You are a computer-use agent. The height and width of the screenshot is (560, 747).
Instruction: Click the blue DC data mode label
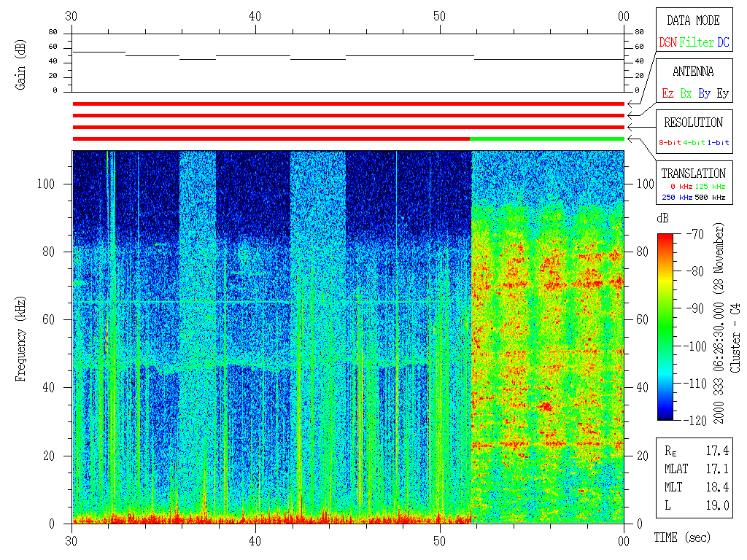tap(723, 43)
